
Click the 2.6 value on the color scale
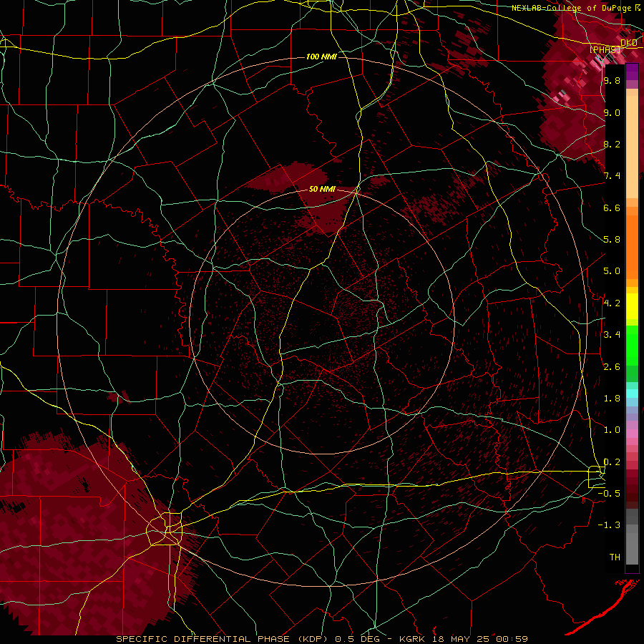pos(612,366)
